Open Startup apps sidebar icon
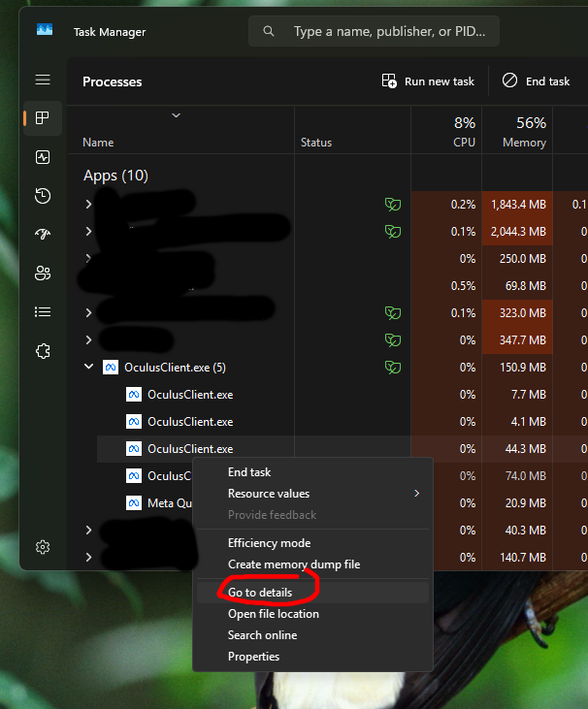 [42, 235]
